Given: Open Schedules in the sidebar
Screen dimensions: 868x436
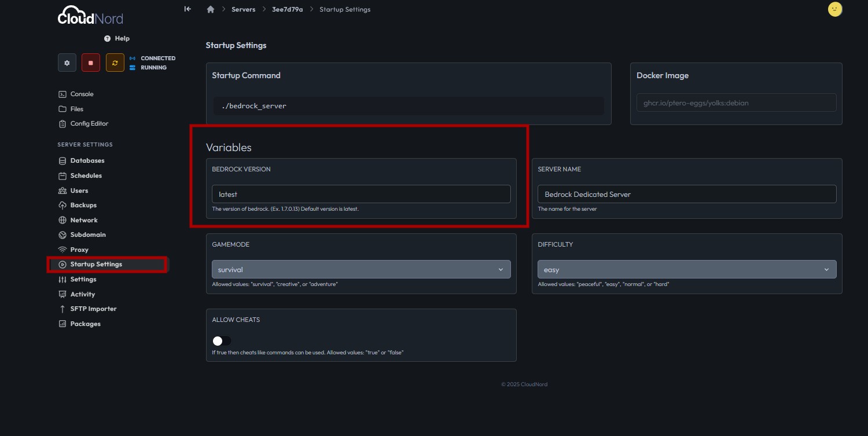Looking at the screenshot, I should click(x=86, y=175).
